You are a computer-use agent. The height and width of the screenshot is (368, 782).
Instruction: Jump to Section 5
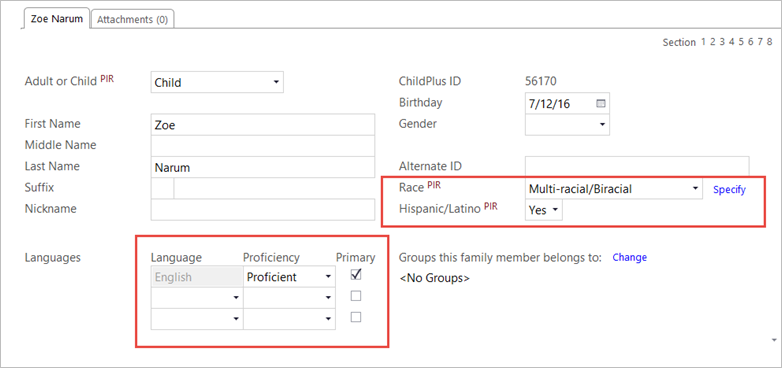click(x=741, y=42)
